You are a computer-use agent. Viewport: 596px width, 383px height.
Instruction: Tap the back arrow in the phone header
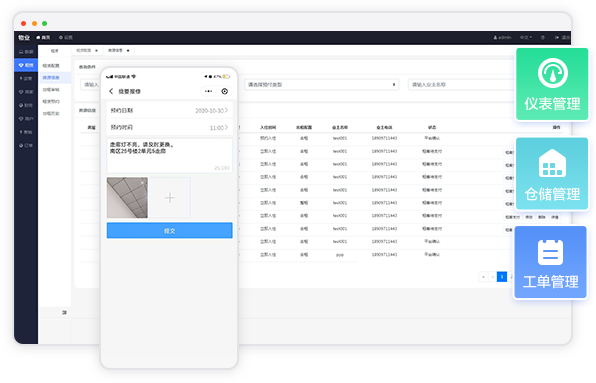pos(111,91)
